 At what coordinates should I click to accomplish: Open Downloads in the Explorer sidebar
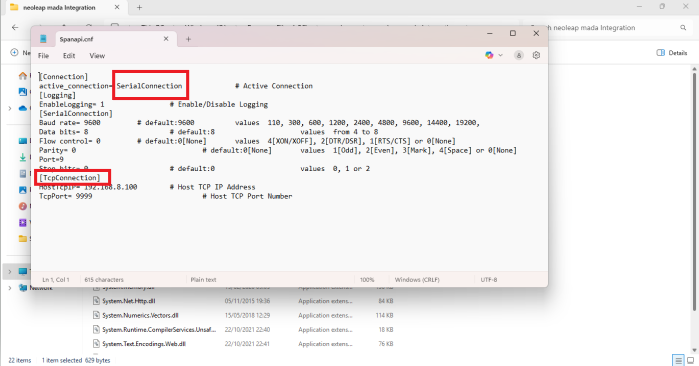click(x=23, y=157)
